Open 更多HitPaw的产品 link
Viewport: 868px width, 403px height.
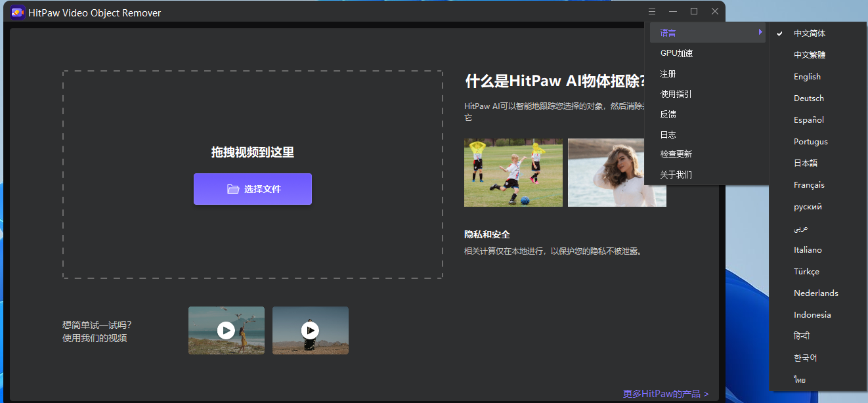(x=666, y=394)
